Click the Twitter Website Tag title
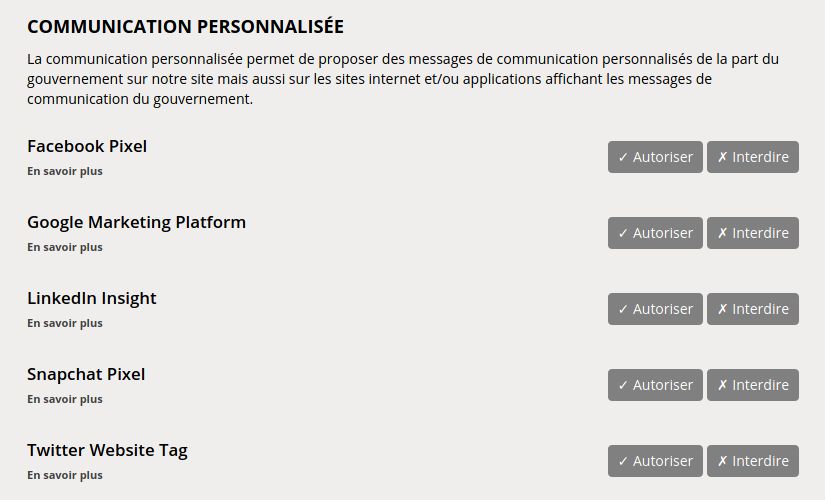825x500 pixels. point(107,450)
